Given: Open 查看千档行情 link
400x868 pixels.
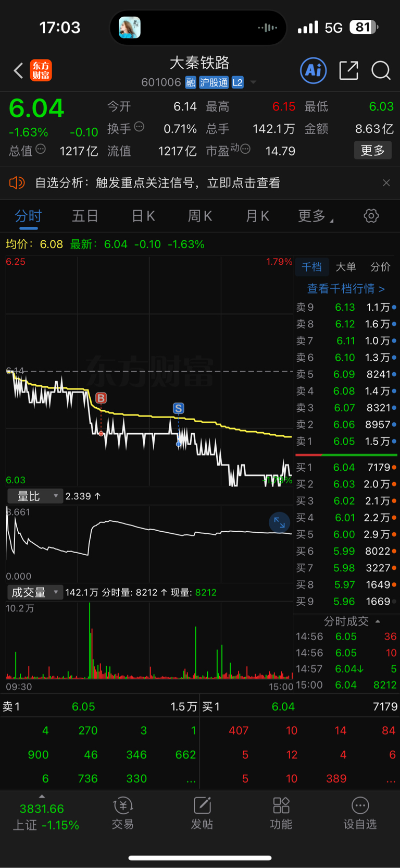Looking at the screenshot, I should pyautogui.click(x=346, y=288).
